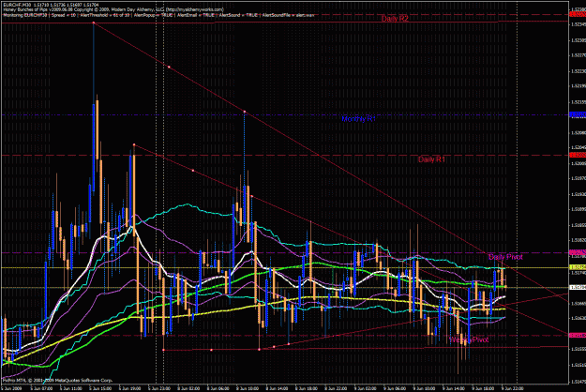Screen dimensions: 586x392
Task: Click the '5 Jun 2009' time axis label
Action: point(12,388)
